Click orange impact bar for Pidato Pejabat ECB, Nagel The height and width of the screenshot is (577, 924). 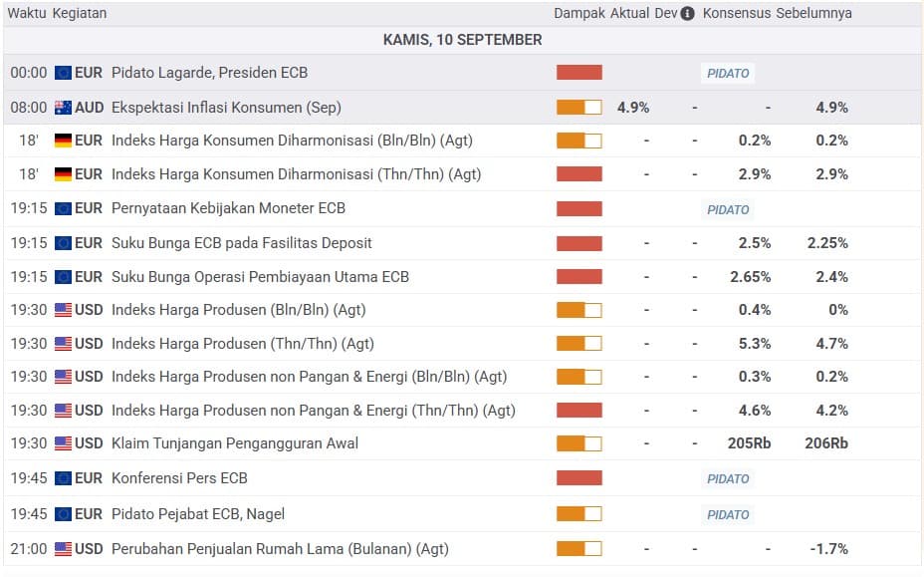(579, 514)
